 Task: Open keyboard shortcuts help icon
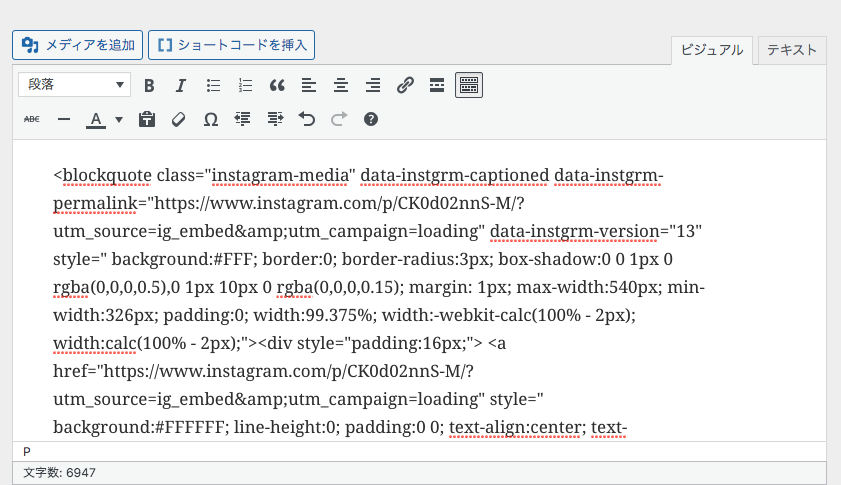coord(371,119)
